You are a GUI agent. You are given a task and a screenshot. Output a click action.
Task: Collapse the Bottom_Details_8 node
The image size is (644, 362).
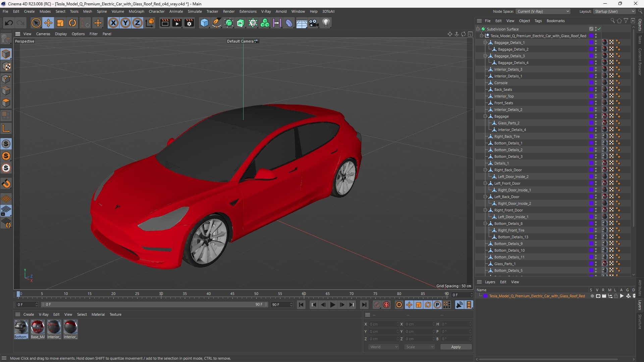point(485,224)
